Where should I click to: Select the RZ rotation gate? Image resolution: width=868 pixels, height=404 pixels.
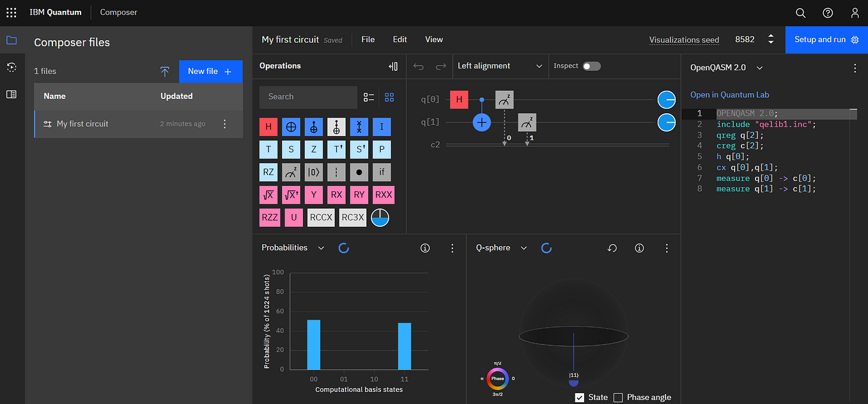(268, 172)
